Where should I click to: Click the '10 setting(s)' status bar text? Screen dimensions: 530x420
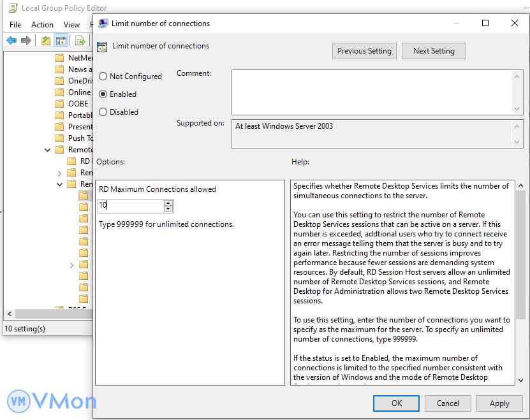point(25,329)
